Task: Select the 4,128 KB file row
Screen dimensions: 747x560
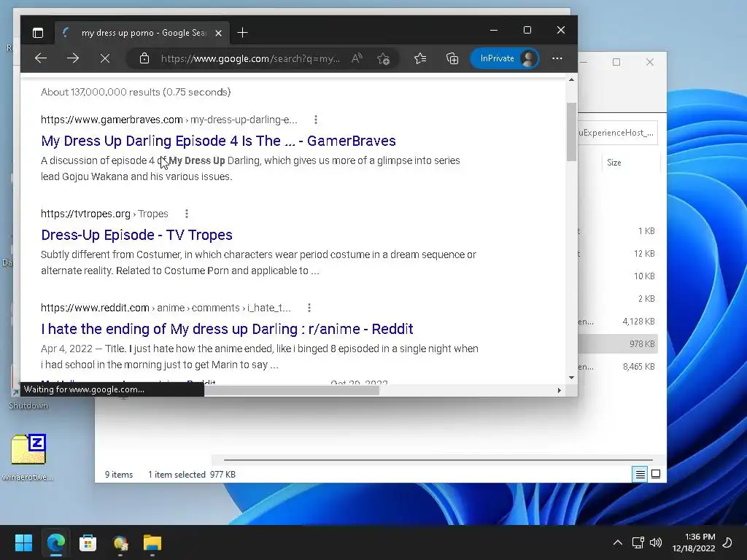Action: point(618,322)
